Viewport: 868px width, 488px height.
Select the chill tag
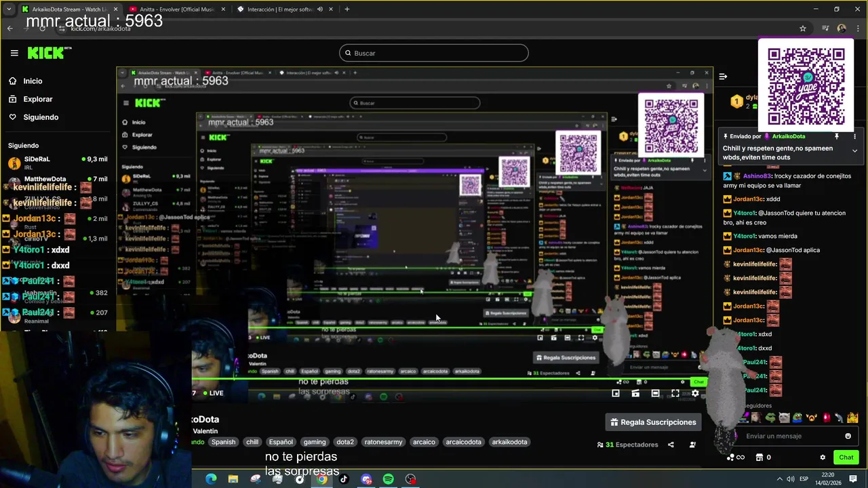pyautogui.click(x=252, y=442)
